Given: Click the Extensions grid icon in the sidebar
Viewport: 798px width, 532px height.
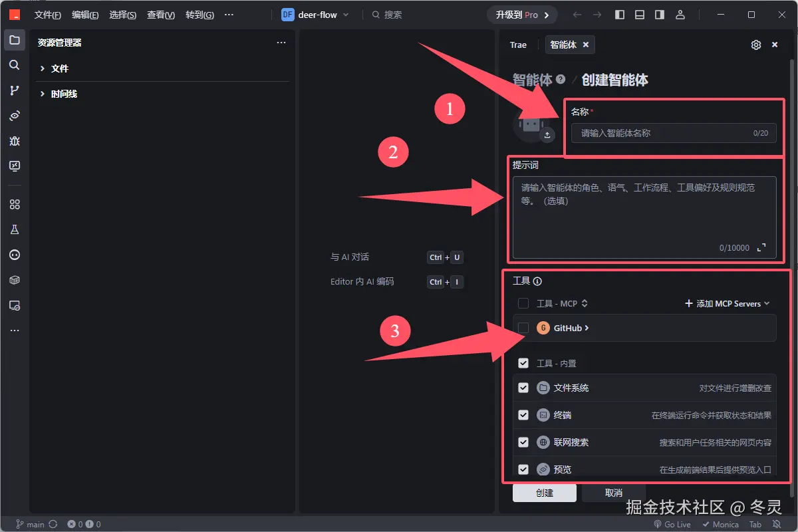Looking at the screenshot, I should [x=15, y=204].
